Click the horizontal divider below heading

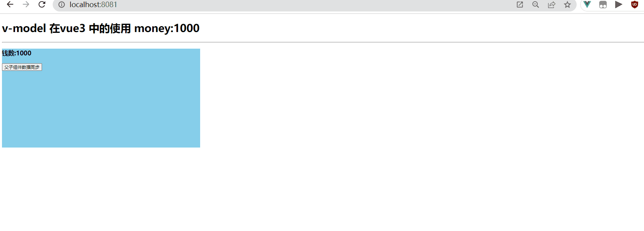tap(323, 42)
